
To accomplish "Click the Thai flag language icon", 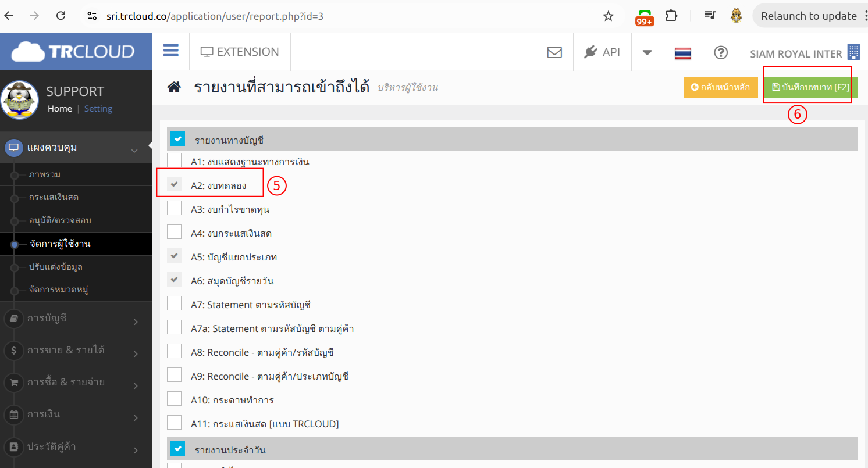I will [x=682, y=53].
